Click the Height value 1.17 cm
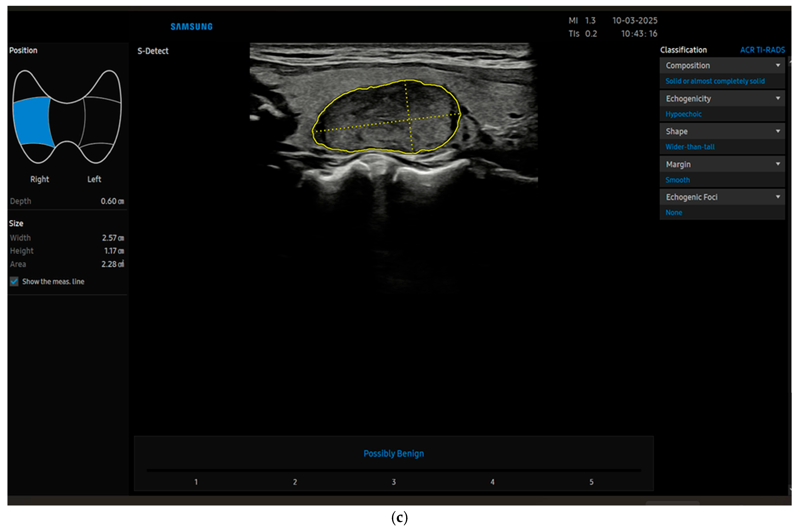 coord(114,251)
